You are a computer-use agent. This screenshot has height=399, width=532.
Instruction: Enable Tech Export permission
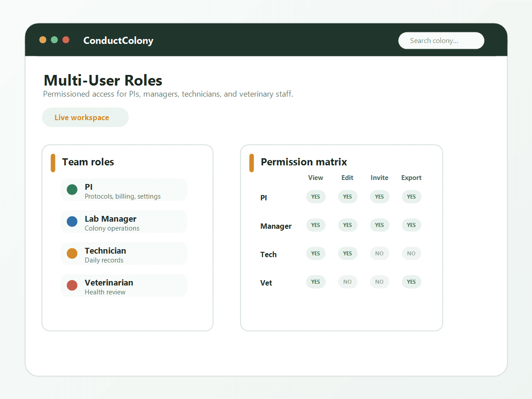pos(411,254)
